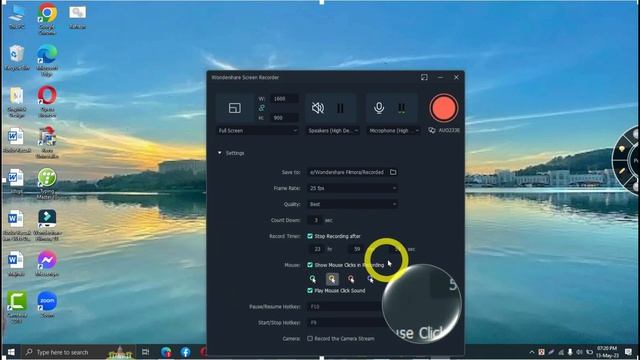
Task: Uncheck Stop Recording after checkbox
Action: (310, 236)
